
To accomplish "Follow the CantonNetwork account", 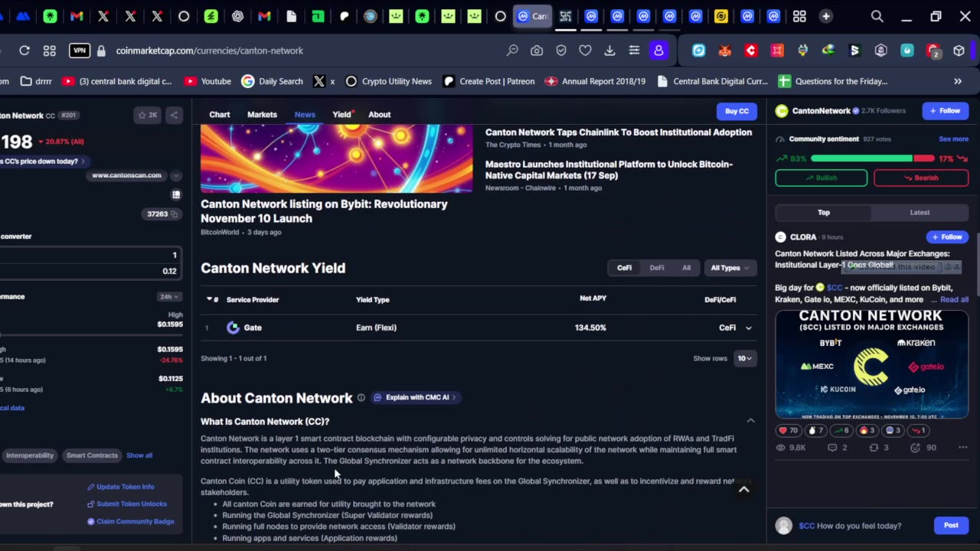I will (x=945, y=111).
